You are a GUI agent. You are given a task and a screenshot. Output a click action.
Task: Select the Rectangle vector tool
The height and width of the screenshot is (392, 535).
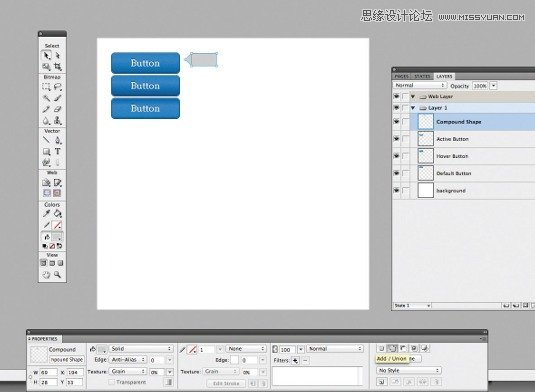pyautogui.click(x=46, y=151)
